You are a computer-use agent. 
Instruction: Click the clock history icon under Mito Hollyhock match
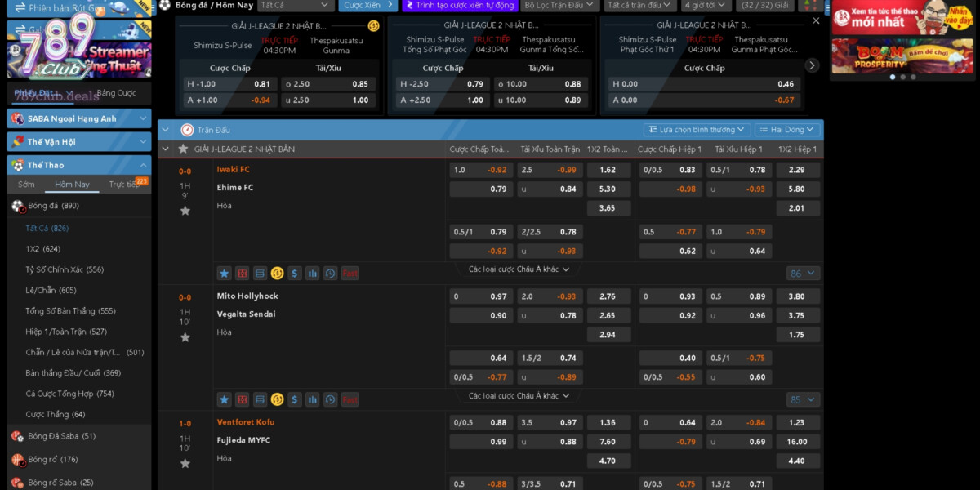pyautogui.click(x=331, y=399)
